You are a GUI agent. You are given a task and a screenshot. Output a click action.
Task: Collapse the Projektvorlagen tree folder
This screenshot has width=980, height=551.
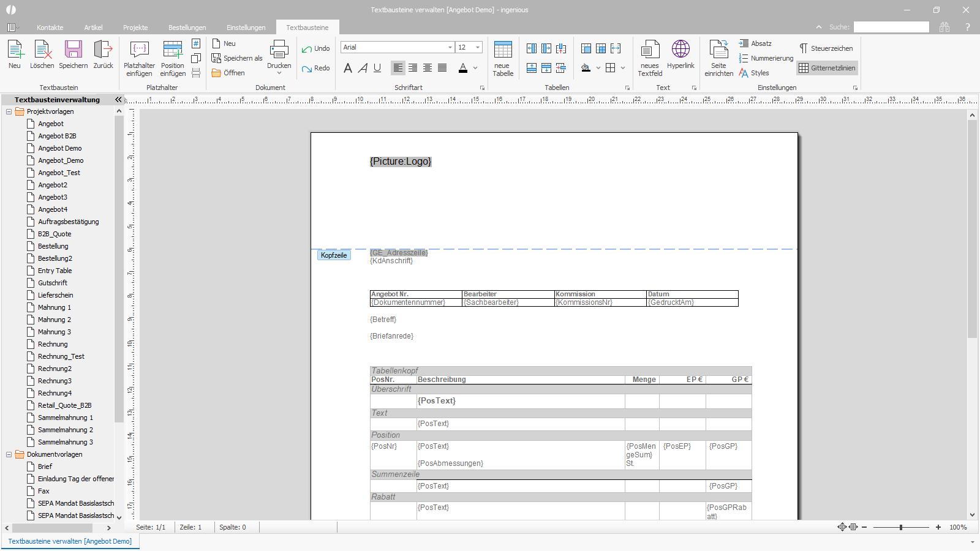[x=9, y=111]
